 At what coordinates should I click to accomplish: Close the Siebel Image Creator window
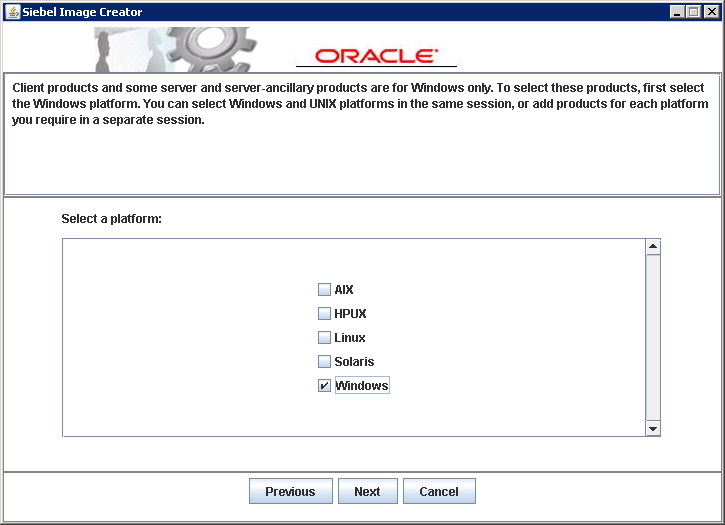click(x=711, y=12)
